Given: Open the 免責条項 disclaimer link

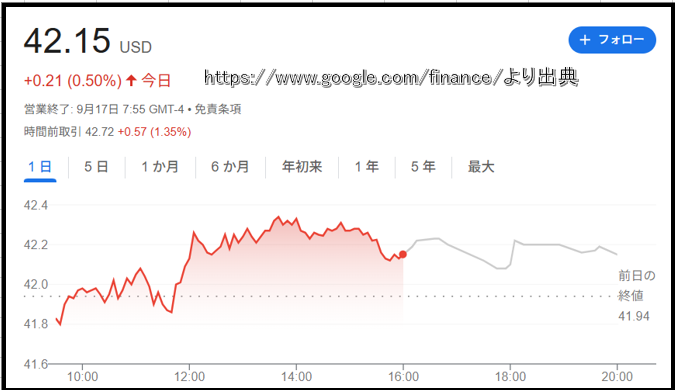Looking at the screenshot, I should (x=218, y=109).
